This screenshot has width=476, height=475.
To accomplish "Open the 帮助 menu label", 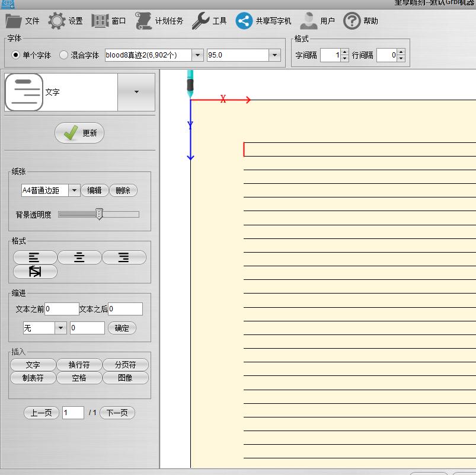I will click(370, 21).
